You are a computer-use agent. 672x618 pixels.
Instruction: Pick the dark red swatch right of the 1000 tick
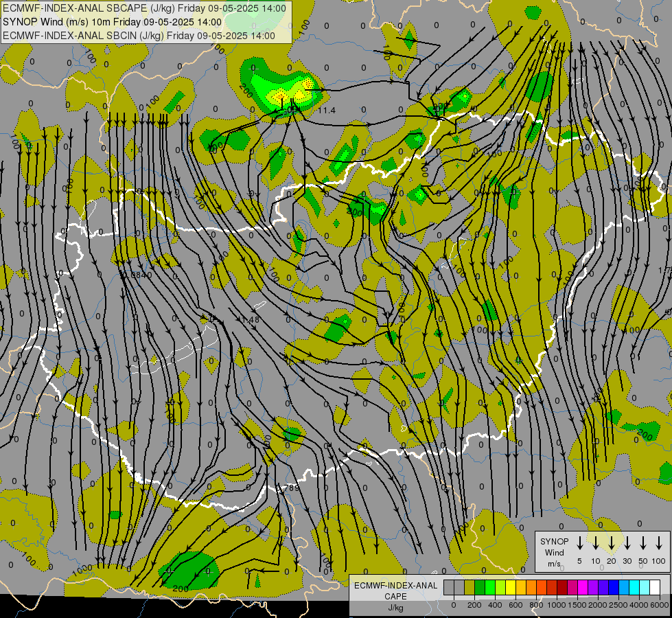562,588
